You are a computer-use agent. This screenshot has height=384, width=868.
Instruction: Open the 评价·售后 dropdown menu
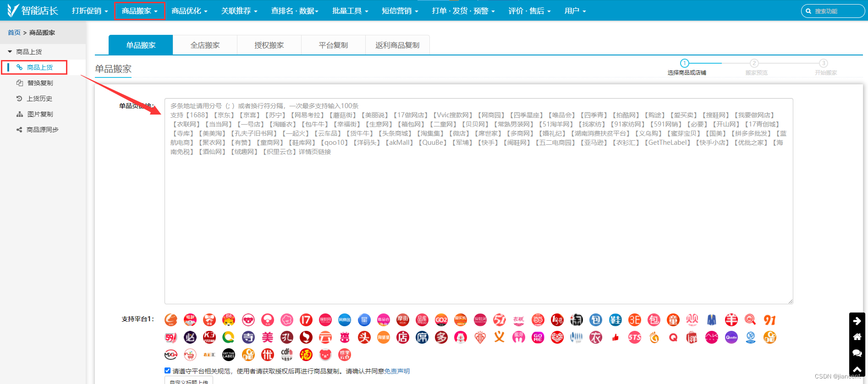click(x=529, y=11)
